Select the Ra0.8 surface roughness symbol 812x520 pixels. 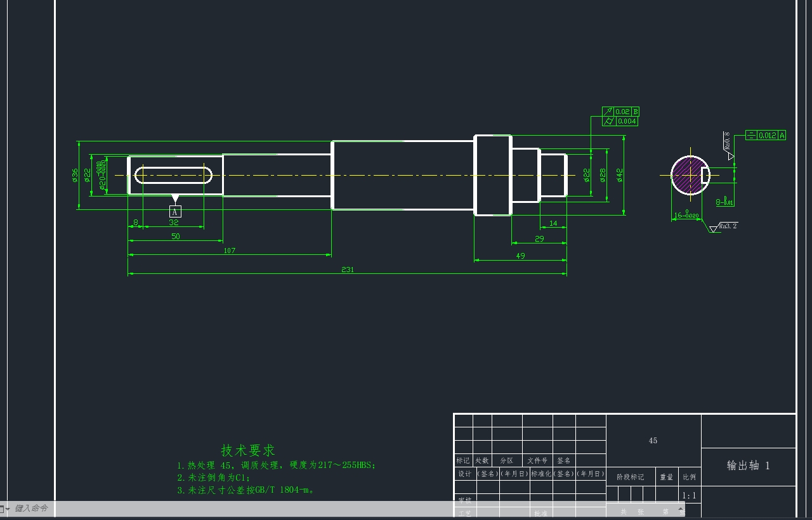point(728,145)
